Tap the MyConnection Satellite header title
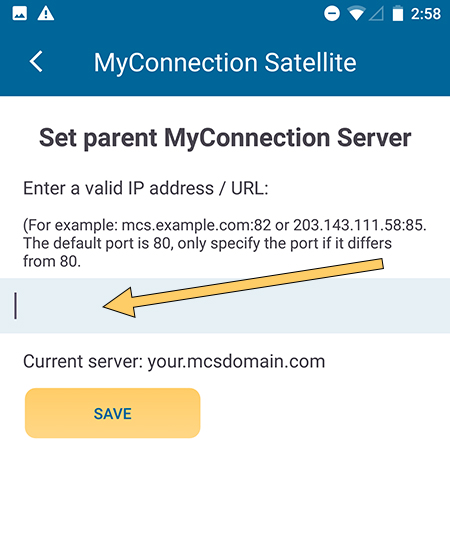The height and width of the screenshot is (542, 450). tap(225, 63)
